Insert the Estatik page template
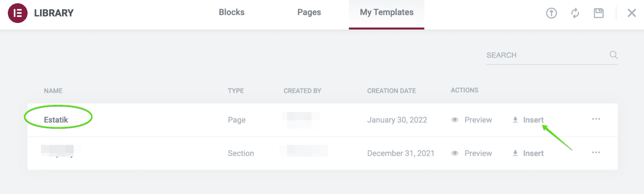 point(533,120)
